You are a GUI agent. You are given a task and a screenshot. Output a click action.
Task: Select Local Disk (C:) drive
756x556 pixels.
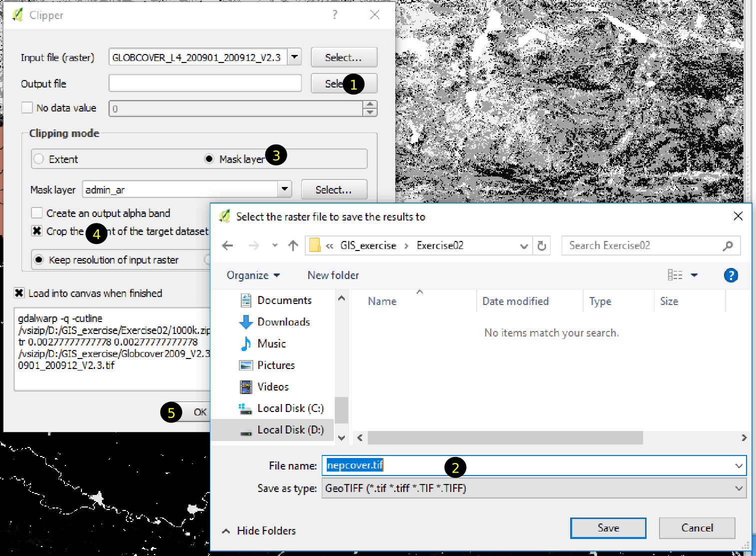click(290, 408)
